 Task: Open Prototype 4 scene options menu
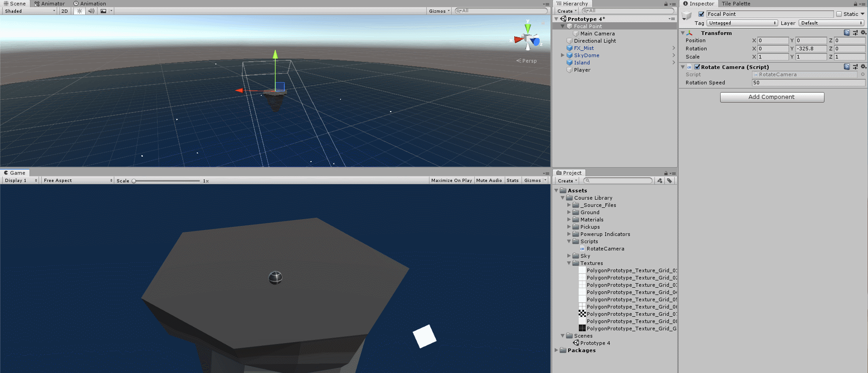(x=672, y=19)
